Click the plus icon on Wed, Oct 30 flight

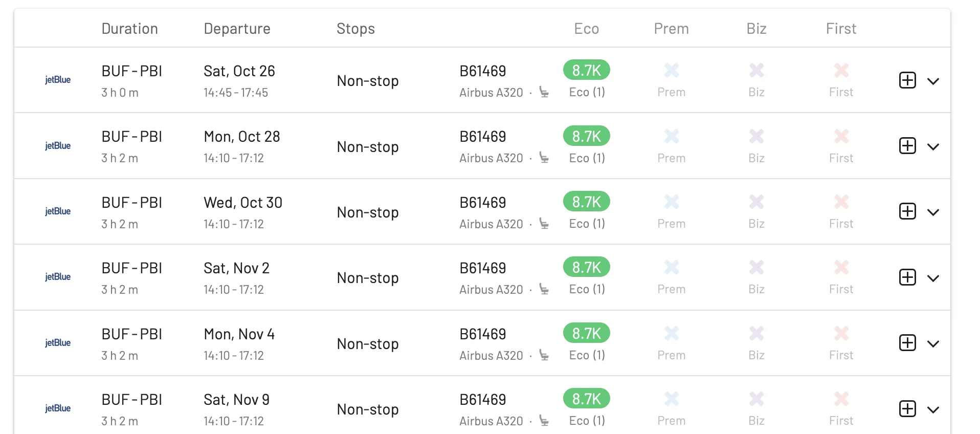tap(907, 211)
